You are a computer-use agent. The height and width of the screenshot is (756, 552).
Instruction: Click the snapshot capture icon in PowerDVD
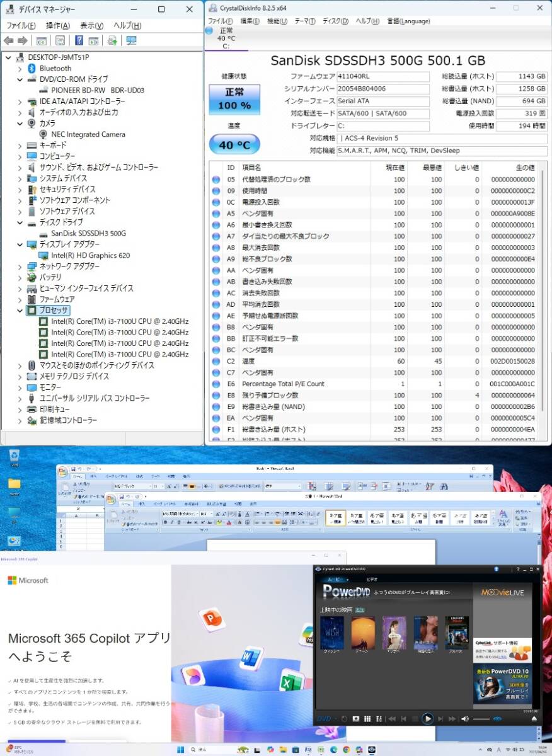356,719
